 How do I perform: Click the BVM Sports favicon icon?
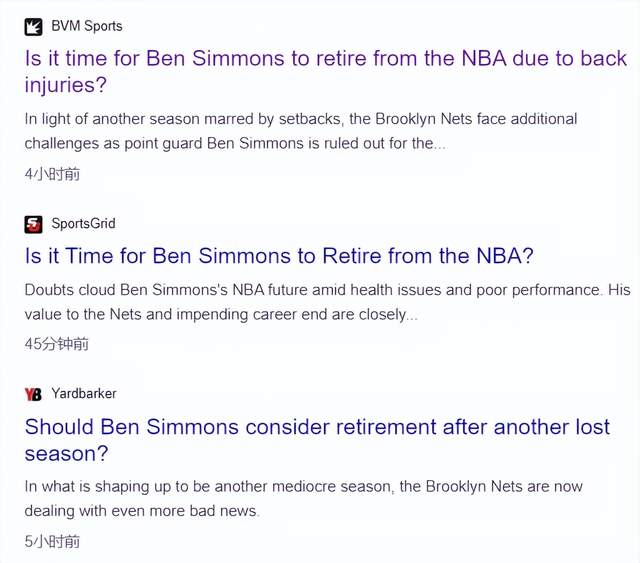pyautogui.click(x=33, y=27)
